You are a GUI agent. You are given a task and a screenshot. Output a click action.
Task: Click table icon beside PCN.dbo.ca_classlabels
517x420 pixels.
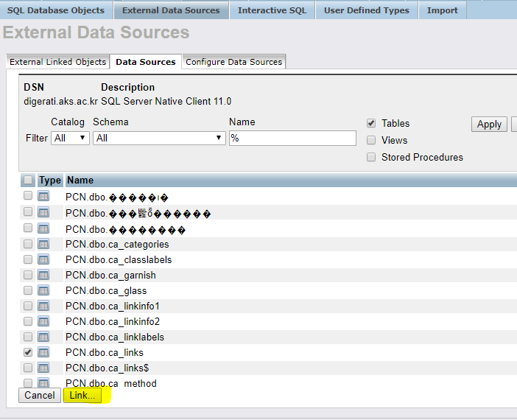point(43,259)
